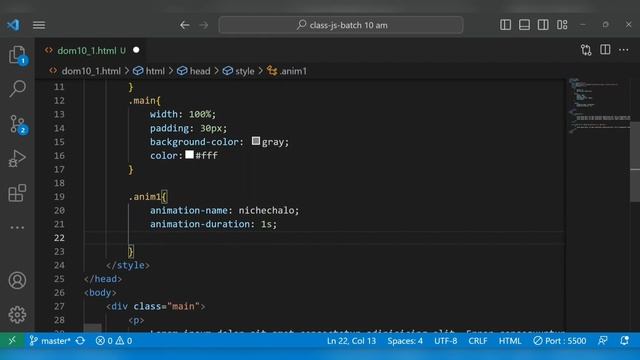This screenshot has height=360, width=640.
Task: Click line number 19 in the gutter
Action: pos(59,197)
